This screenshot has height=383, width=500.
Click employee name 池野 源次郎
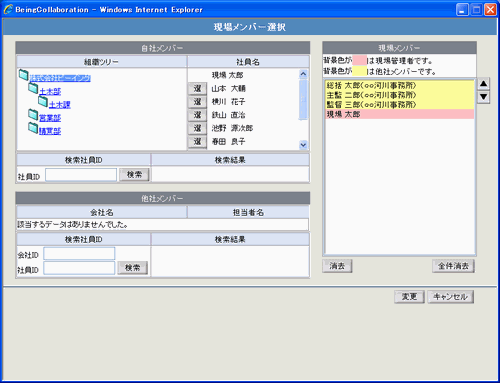tap(232, 128)
